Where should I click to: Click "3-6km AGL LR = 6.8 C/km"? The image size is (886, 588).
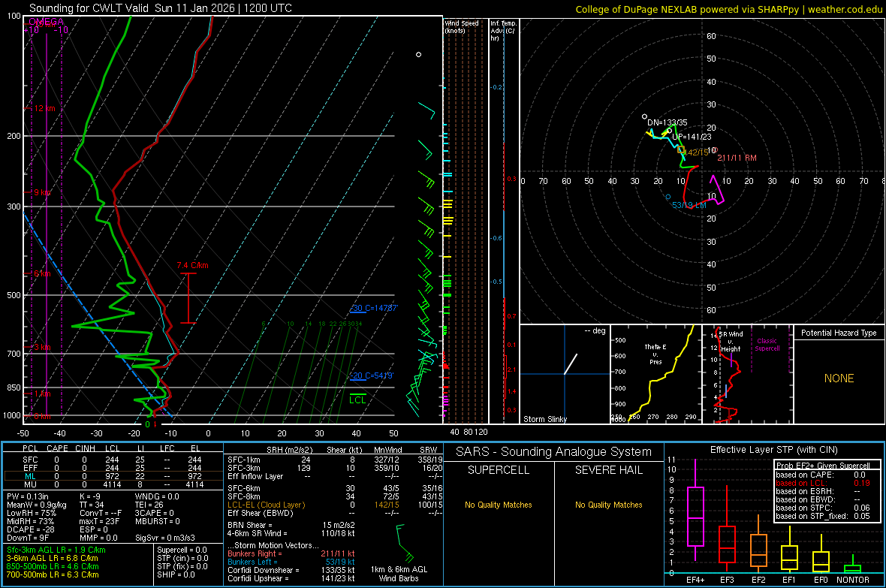tap(52, 559)
